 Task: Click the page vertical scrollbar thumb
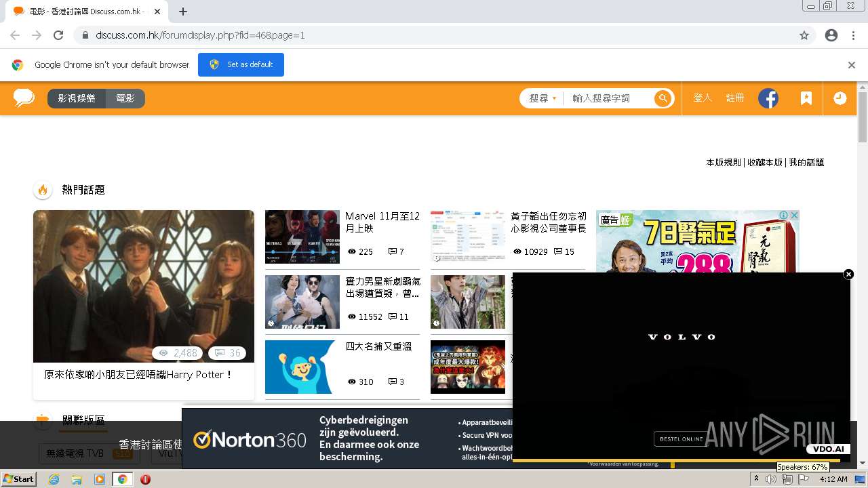(x=863, y=117)
